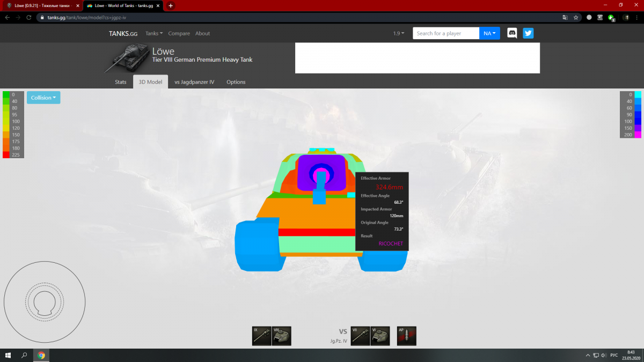Open the Compare page link

click(179, 33)
